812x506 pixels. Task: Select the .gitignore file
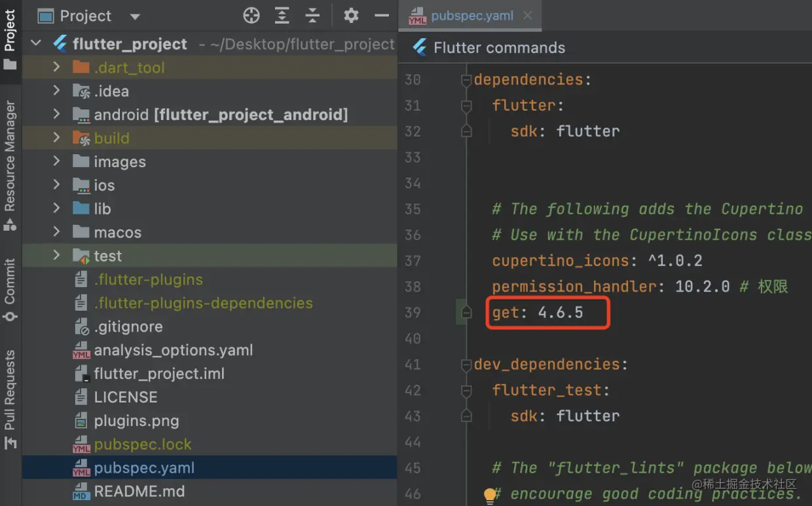[x=128, y=326]
